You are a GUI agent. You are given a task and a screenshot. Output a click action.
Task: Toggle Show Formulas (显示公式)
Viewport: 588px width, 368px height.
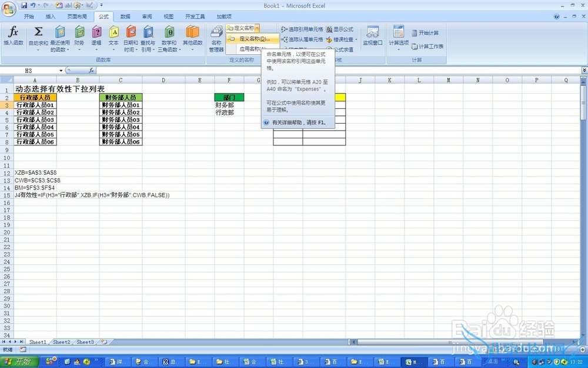click(339, 29)
